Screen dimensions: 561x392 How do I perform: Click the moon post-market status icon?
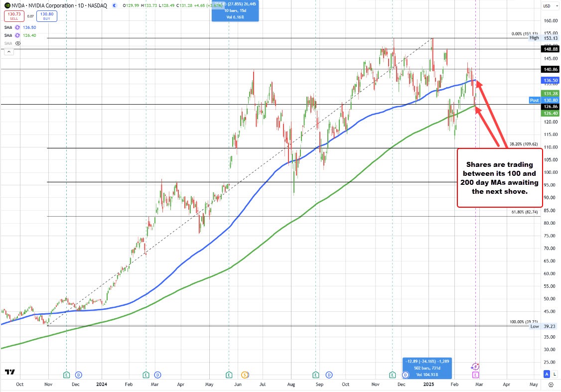[115, 5]
